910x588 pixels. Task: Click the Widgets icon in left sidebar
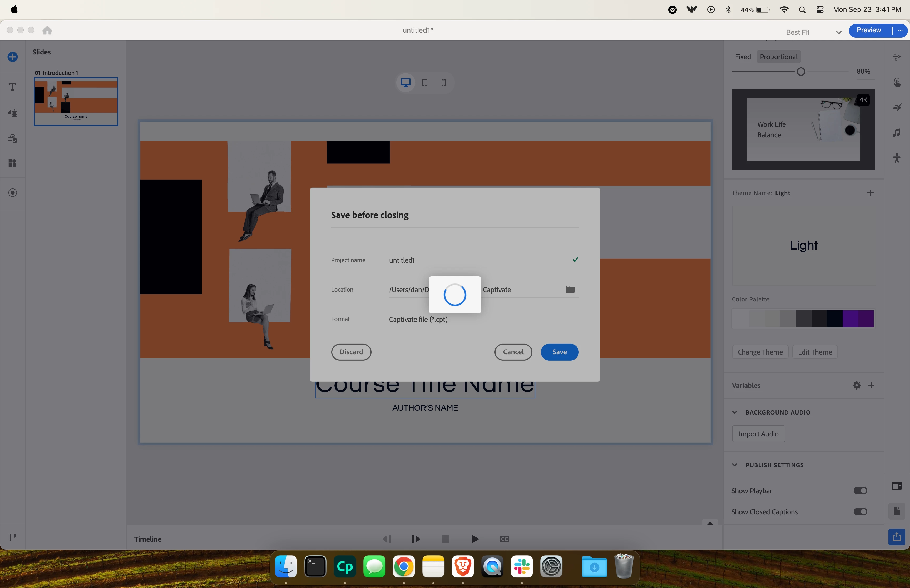pyautogui.click(x=13, y=163)
